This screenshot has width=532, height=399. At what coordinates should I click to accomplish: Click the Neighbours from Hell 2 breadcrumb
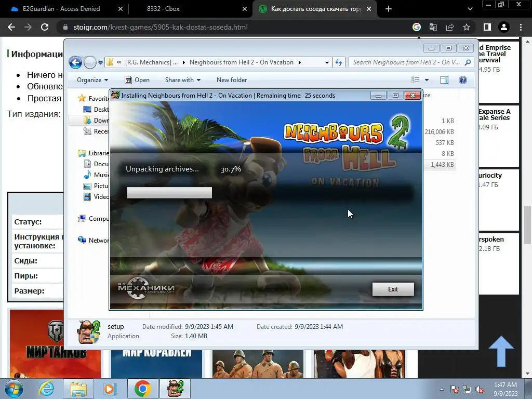241,62
